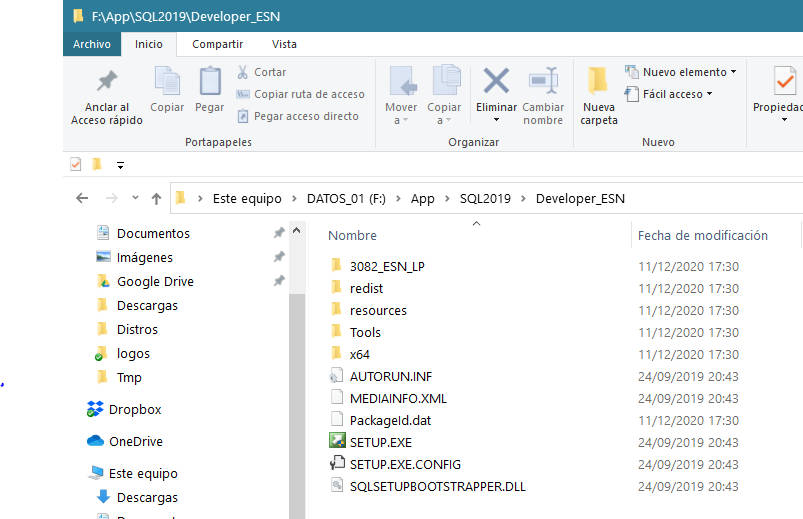Image resolution: width=803 pixels, height=519 pixels.
Task: Click App in the address breadcrumb
Action: pos(422,199)
